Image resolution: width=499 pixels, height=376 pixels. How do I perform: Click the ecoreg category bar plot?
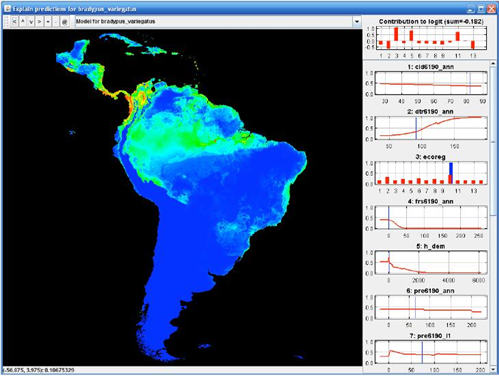[x=431, y=173]
